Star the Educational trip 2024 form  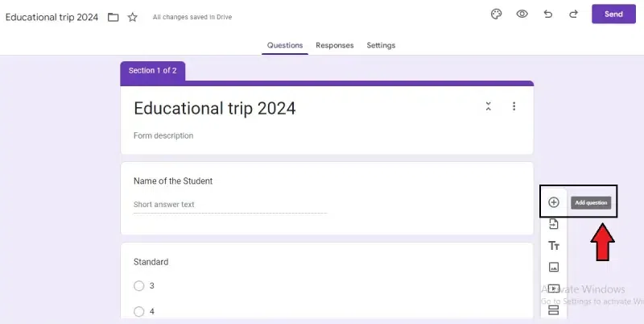[133, 17]
